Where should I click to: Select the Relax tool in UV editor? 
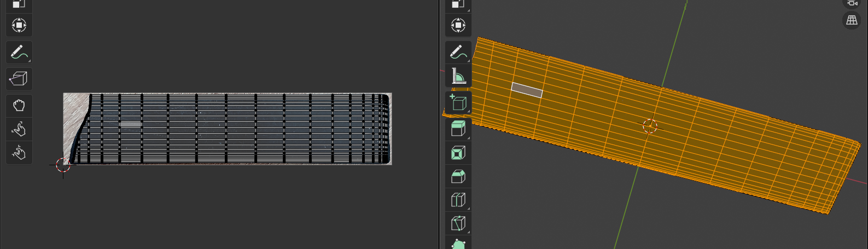pyautogui.click(x=19, y=129)
